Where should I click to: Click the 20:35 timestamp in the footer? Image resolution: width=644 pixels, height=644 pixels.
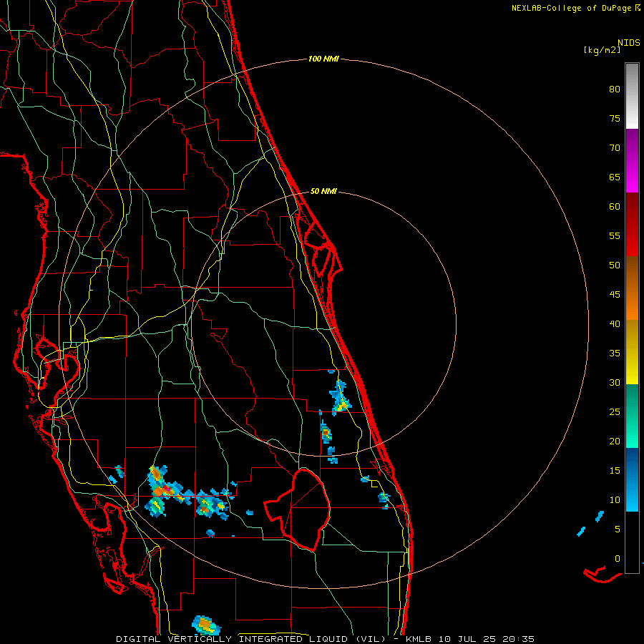click(519, 639)
